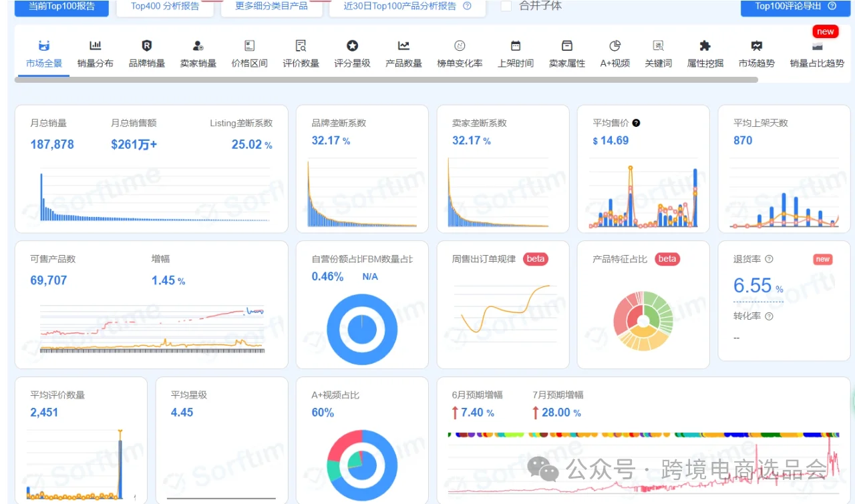The image size is (855, 504).
Task: Switch to 当前Top100报告 tab
Action: pos(61,7)
